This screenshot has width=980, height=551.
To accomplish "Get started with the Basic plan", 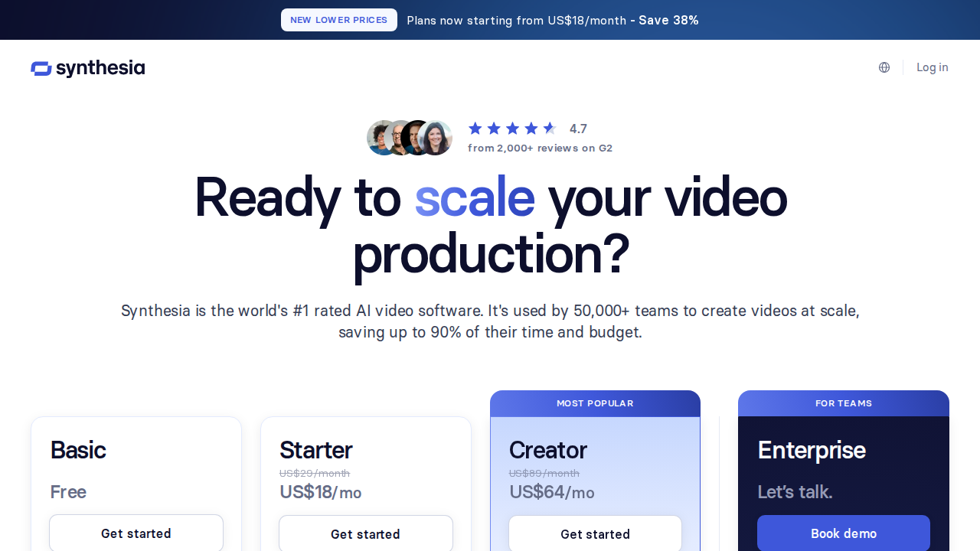I will tap(136, 533).
